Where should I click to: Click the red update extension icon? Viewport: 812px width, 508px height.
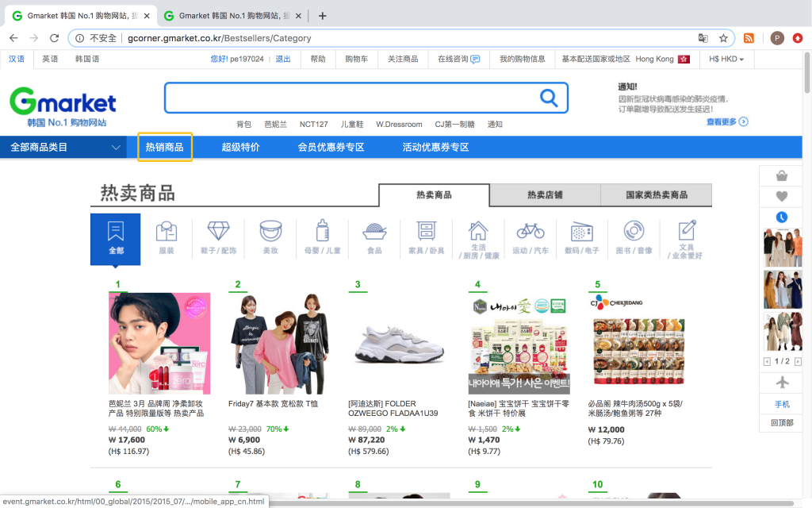(798, 38)
